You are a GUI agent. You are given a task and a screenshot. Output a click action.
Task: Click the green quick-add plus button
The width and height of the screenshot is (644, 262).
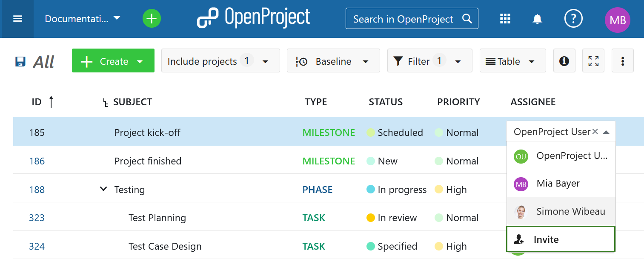click(x=152, y=19)
